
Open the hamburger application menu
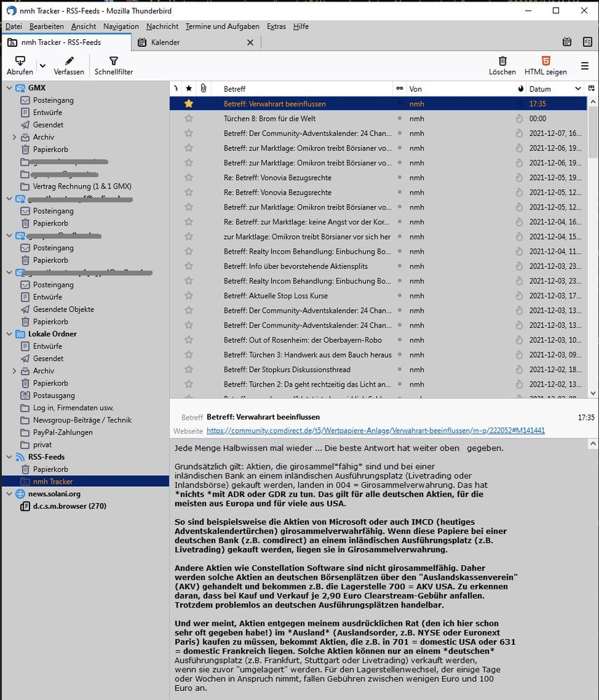click(584, 67)
